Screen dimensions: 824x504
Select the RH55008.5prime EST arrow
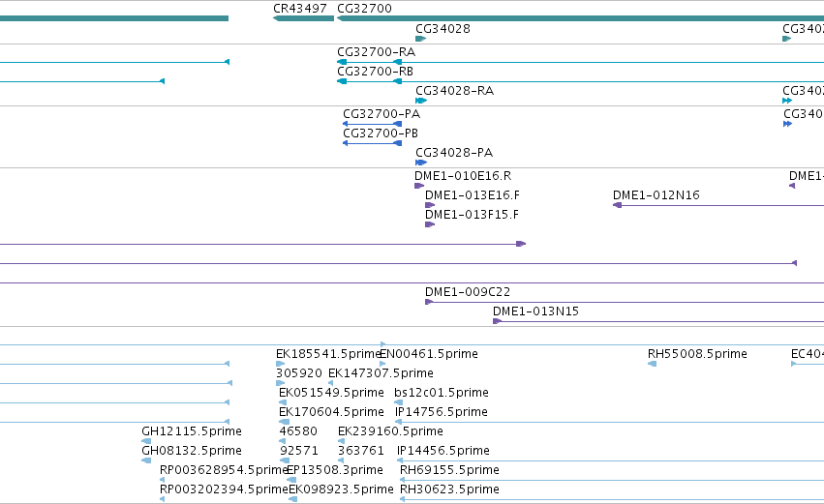653,364
